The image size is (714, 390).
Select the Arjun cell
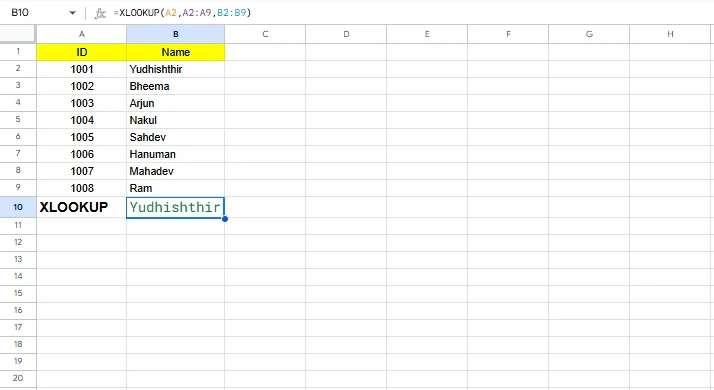(x=175, y=103)
